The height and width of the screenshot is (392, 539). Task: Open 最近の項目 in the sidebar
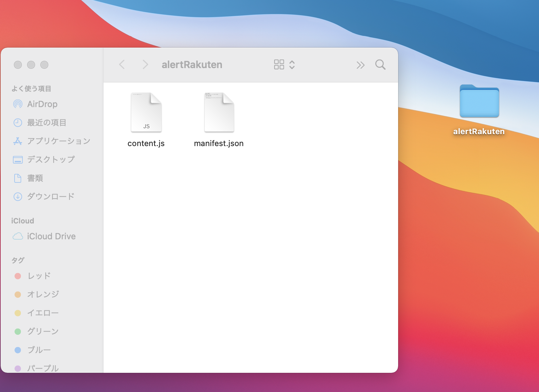point(47,123)
